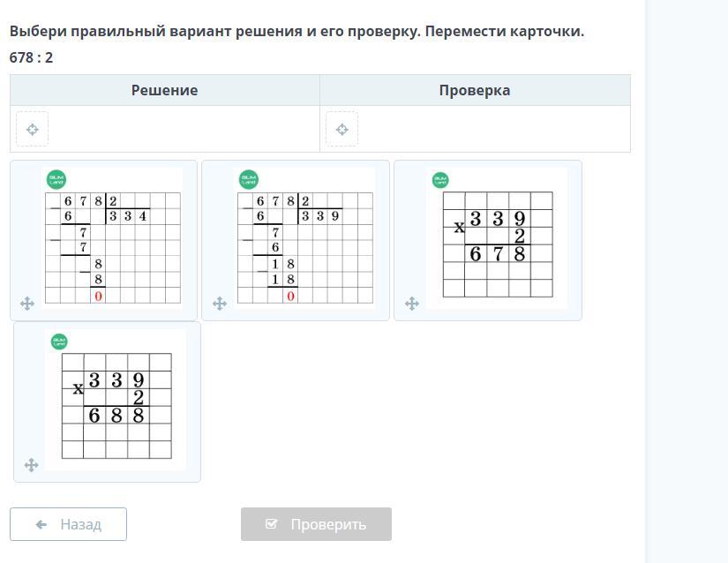Click the Проверка column header
This screenshot has height=563, width=728.
(475, 90)
